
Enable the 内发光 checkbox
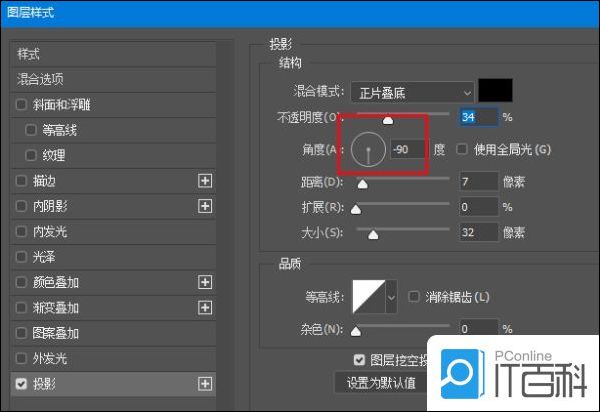click(21, 231)
